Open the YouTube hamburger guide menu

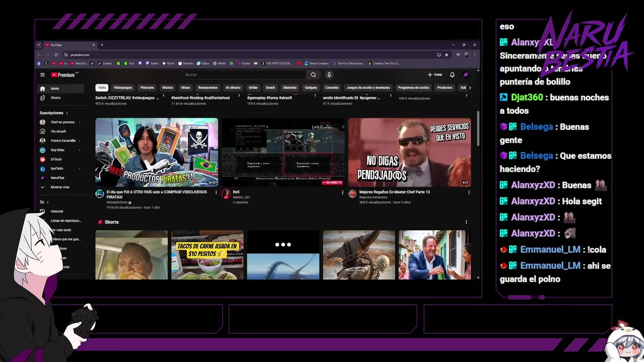pos(42,75)
